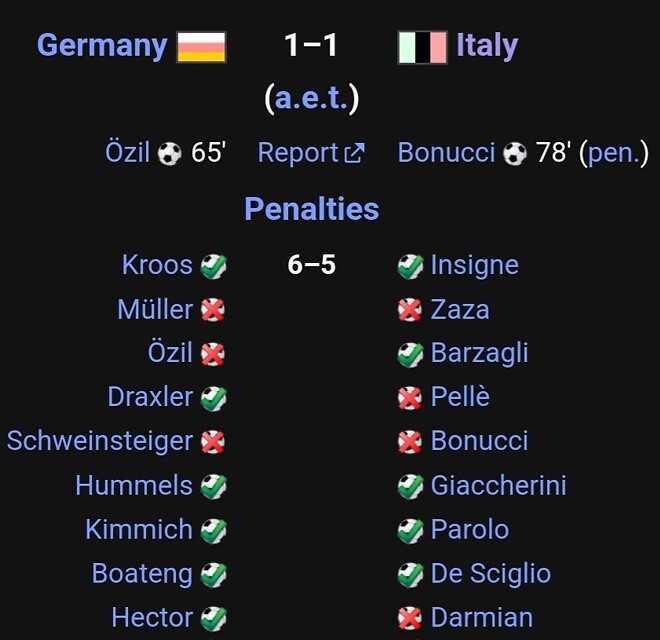
Task: Open the Giaccherini player link
Action: point(498,485)
